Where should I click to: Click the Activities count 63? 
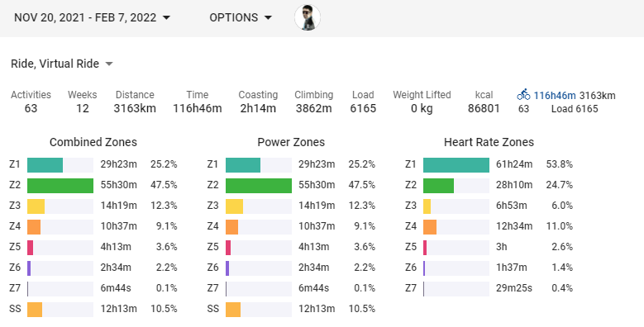pos(31,108)
